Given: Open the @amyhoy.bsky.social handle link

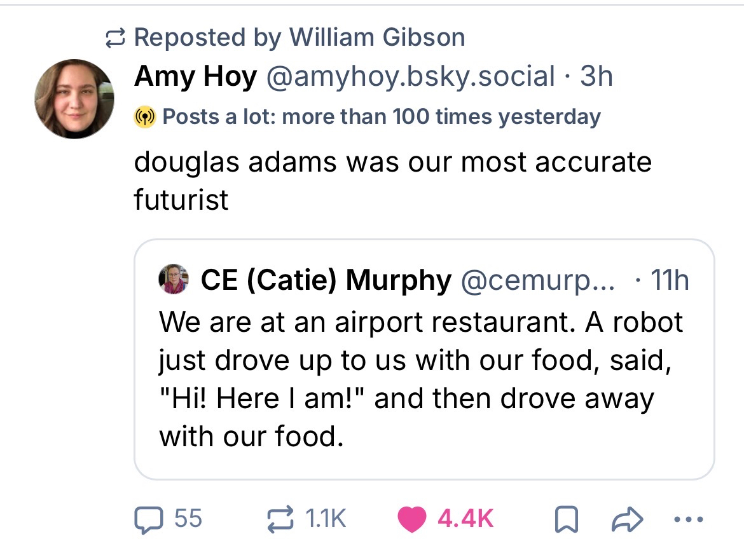Looking at the screenshot, I should click(411, 77).
